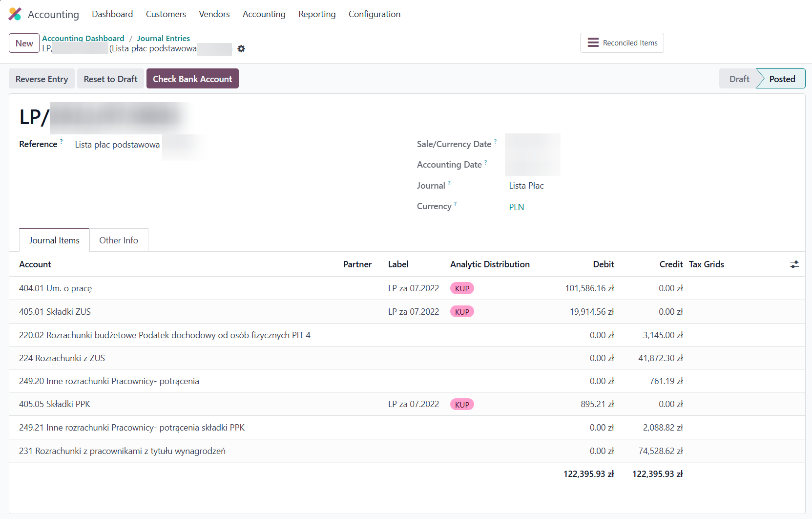This screenshot has width=812, height=519.
Task: Switch to the Other Info tab
Action: [x=119, y=240]
